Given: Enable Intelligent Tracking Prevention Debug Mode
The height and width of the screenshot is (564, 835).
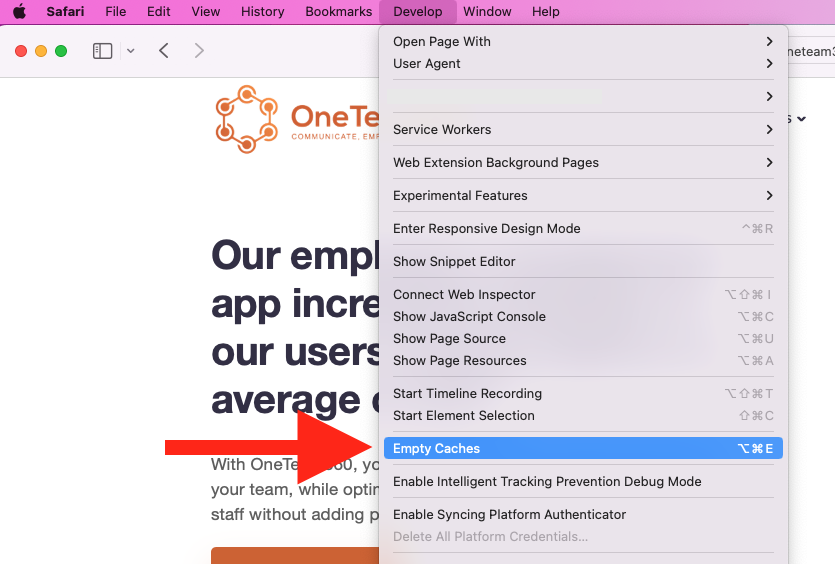Looking at the screenshot, I should click(583, 481).
